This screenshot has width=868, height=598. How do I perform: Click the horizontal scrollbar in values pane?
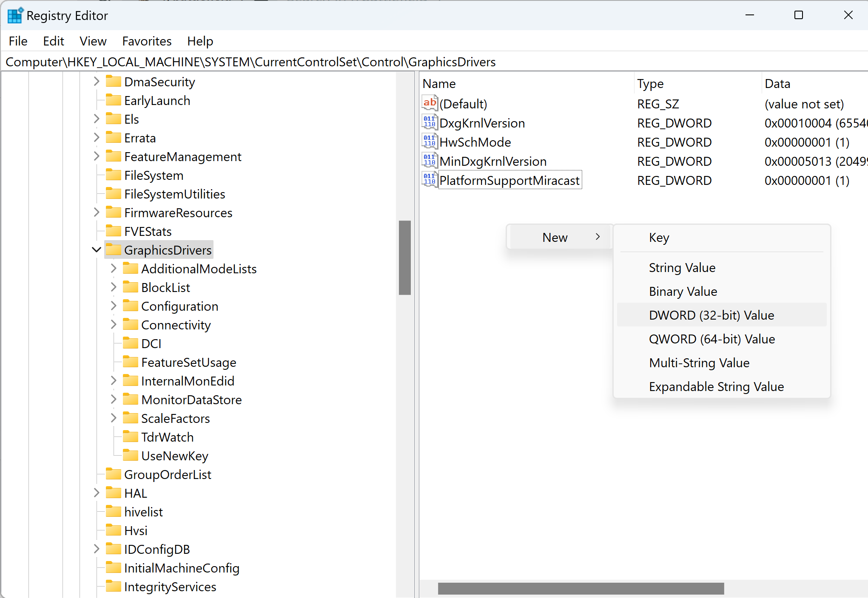tap(581, 588)
